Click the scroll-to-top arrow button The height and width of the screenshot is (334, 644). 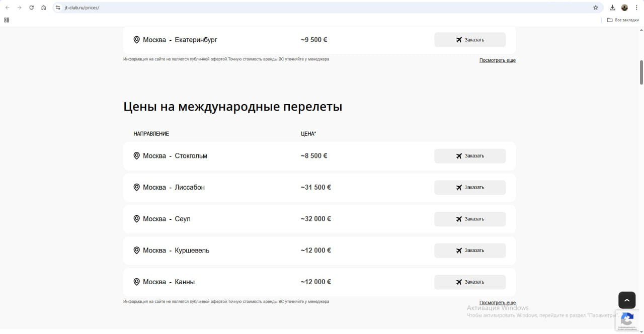click(x=626, y=300)
